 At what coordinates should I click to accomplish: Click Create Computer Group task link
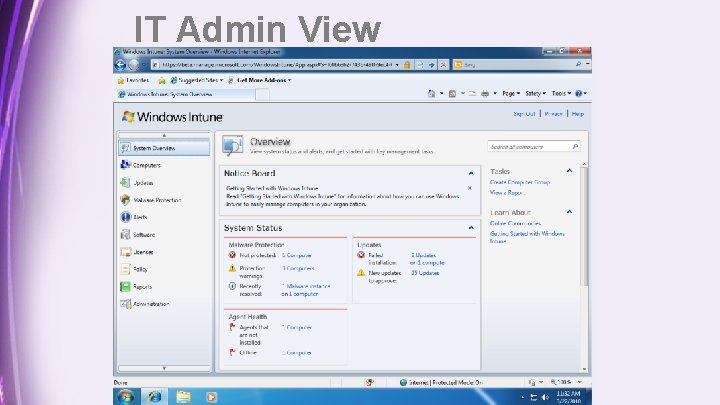coord(519,182)
